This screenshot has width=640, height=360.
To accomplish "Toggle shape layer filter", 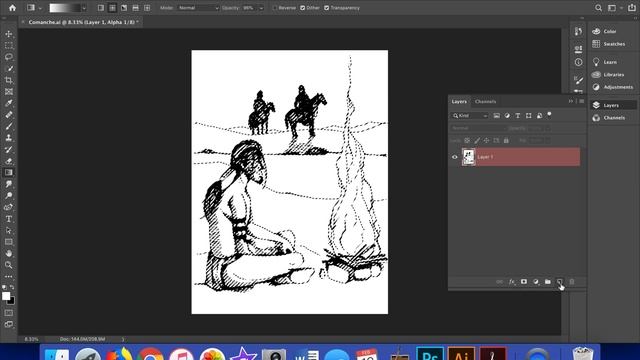I will 529,116.
